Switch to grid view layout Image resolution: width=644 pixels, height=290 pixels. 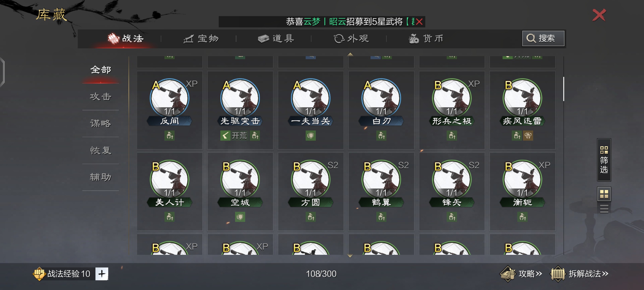point(604,194)
